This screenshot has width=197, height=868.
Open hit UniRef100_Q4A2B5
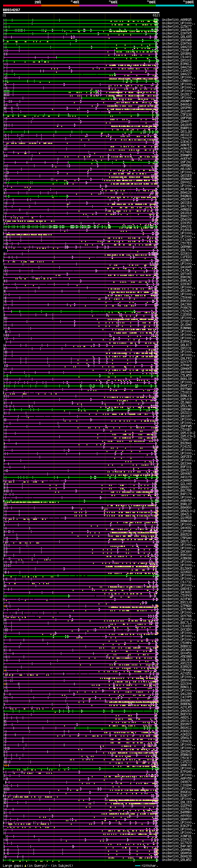177,30
